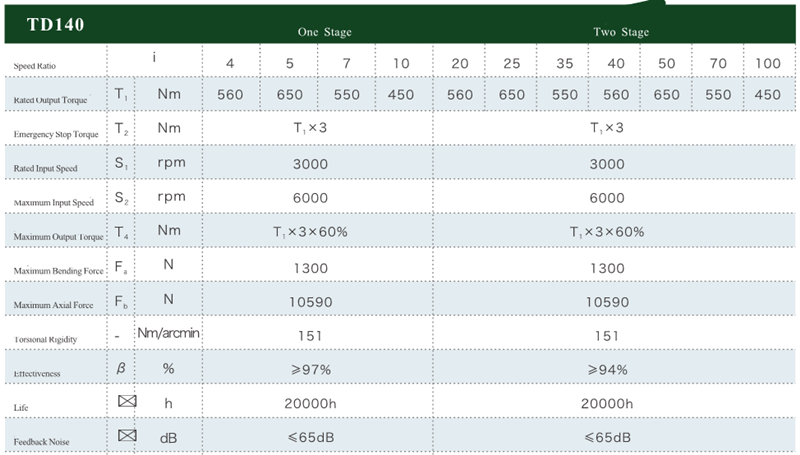Viewport: 800px width, 455px height.
Task: Click the β symbol in the Effectiveness row
Action: click(121, 368)
